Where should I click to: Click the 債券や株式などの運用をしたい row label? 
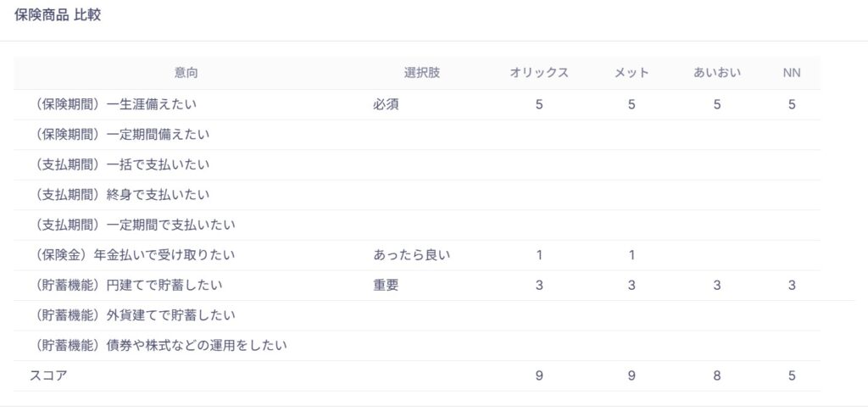[158, 345]
